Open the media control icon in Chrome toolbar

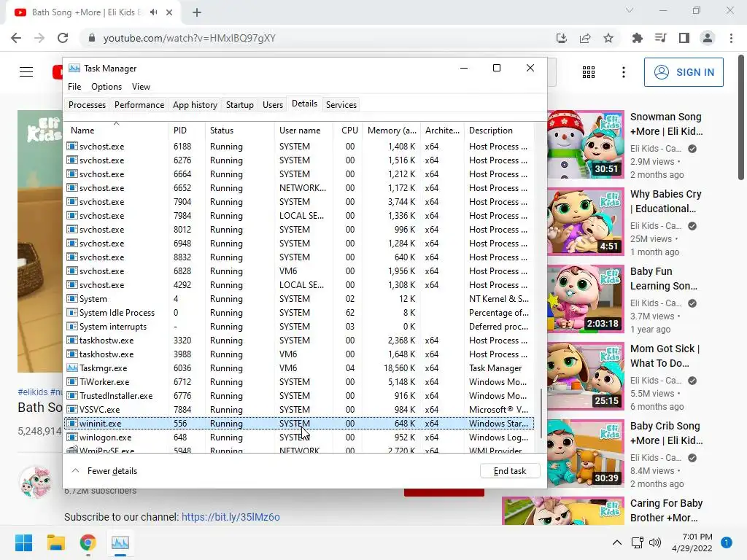(x=660, y=38)
